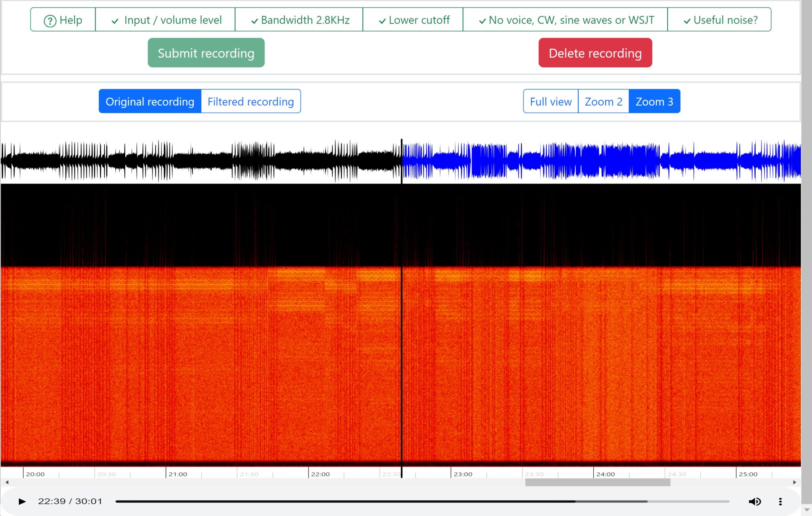This screenshot has width=812, height=516.
Task: Click the checkmark next to "Lower cutoff"
Action: [x=382, y=20]
